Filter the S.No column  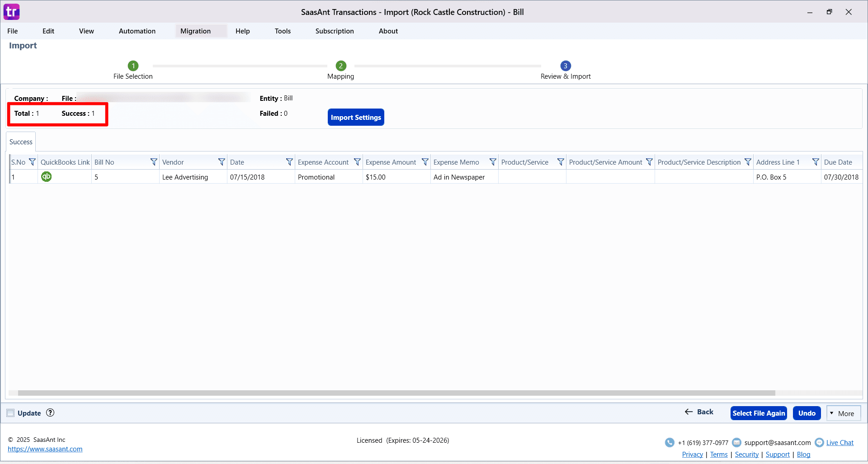(x=32, y=162)
